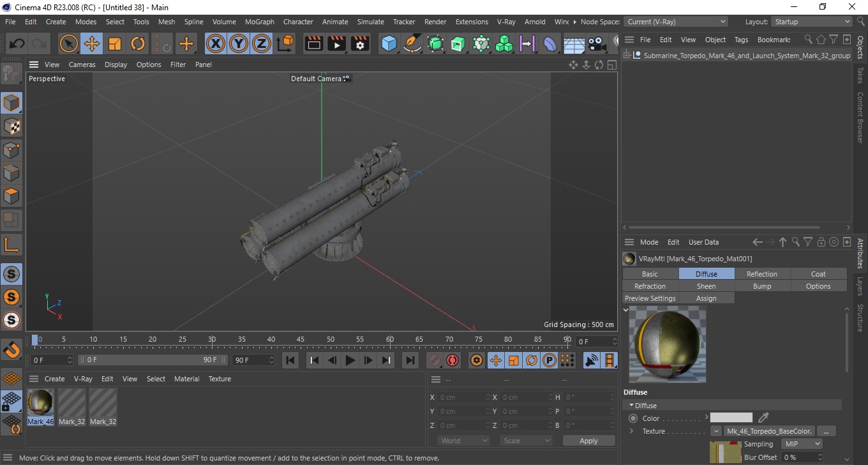Open the Sampling MIP dropdown
Viewport: 868px width, 465px height.
tap(802, 444)
